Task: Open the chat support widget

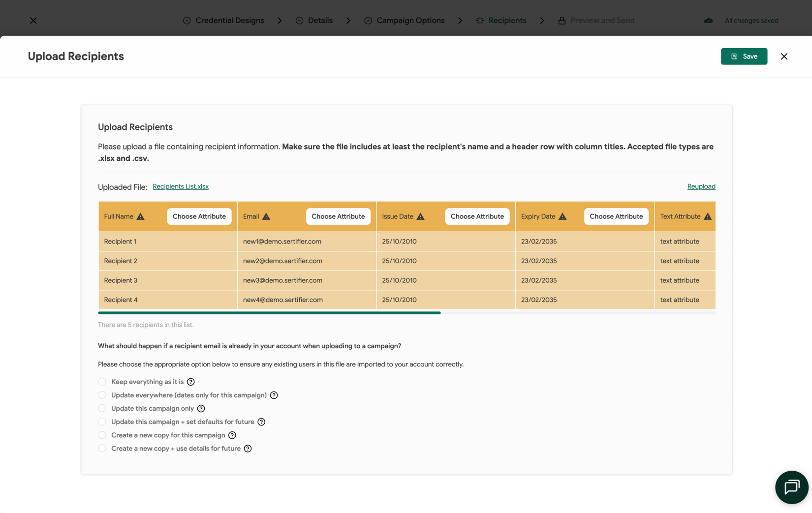Action: click(x=791, y=487)
